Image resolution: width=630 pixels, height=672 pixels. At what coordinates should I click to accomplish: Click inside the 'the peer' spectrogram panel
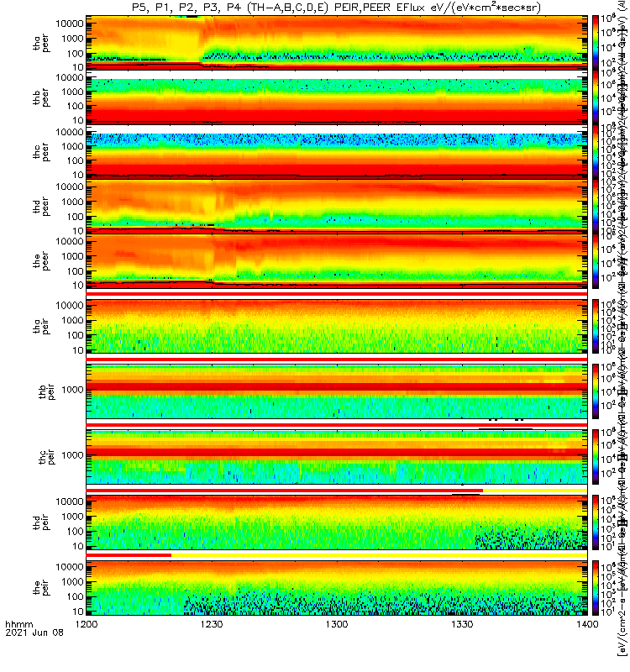point(337,260)
